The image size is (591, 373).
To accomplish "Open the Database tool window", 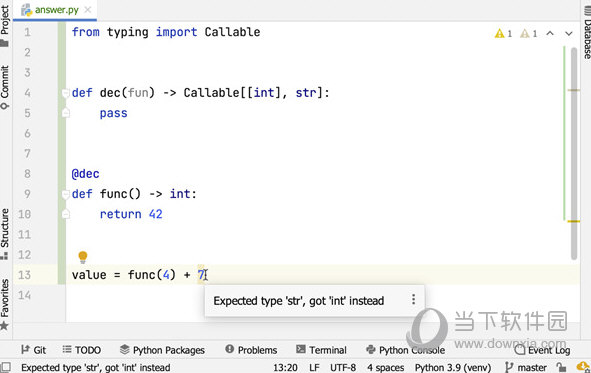I will pos(587,32).
